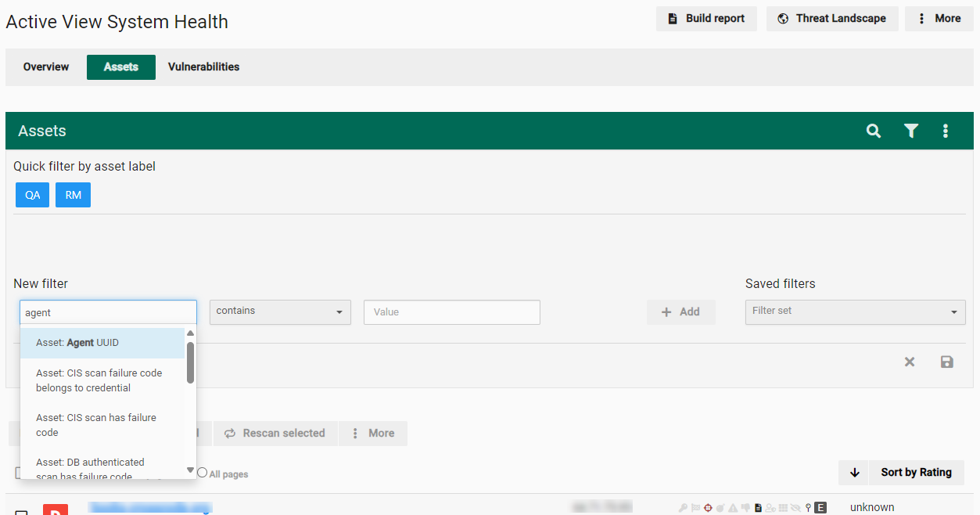Screen dimensions: 980x515
Task: Clear the filter with the X icon
Action: pos(910,362)
